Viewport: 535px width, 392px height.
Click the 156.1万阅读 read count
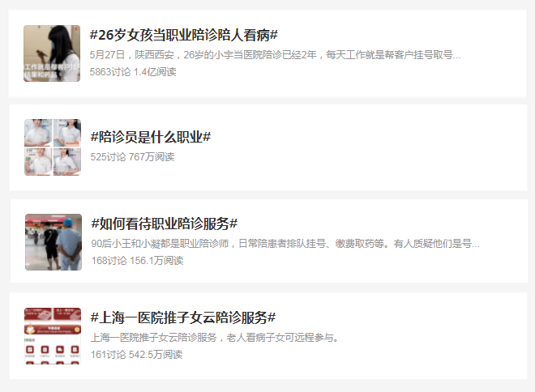pyautogui.click(x=156, y=261)
